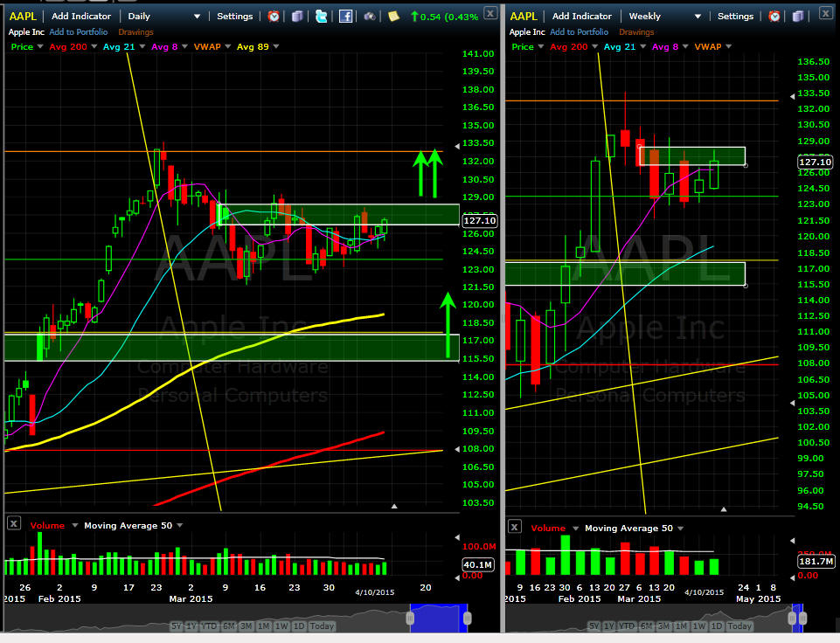This screenshot has height=643, width=840.
Task: Select 5Y range in Weekly chart
Action: [594, 626]
